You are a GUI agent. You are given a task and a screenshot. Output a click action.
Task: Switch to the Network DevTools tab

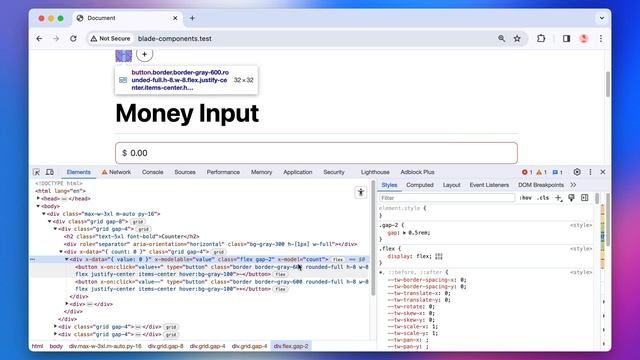click(116, 172)
